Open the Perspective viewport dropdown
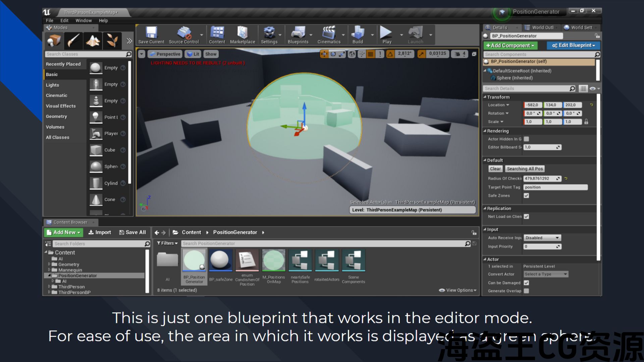 pyautogui.click(x=165, y=54)
